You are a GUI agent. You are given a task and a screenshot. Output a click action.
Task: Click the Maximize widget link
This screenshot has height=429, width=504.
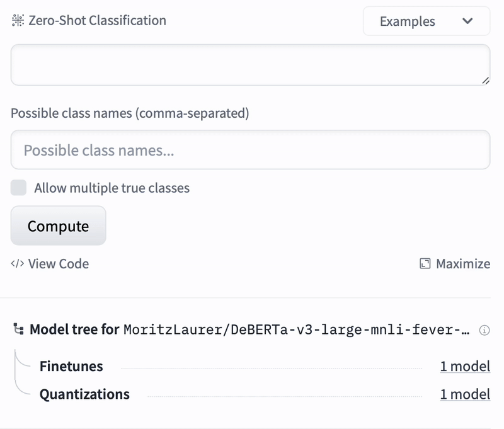pyautogui.click(x=455, y=264)
